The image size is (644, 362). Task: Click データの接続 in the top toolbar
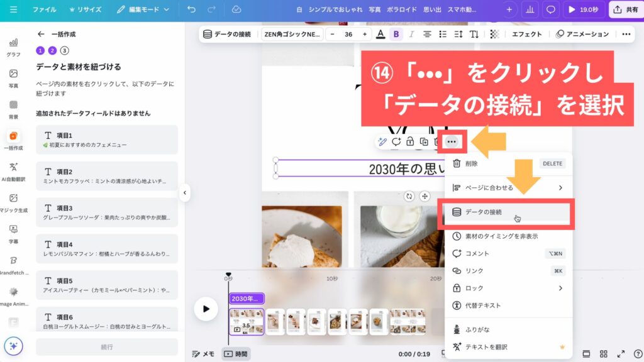226,35
